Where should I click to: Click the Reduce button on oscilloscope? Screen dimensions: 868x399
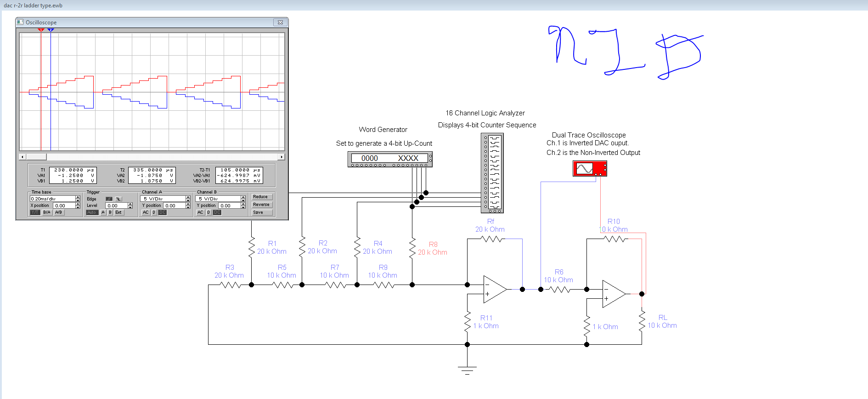point(262,197)
